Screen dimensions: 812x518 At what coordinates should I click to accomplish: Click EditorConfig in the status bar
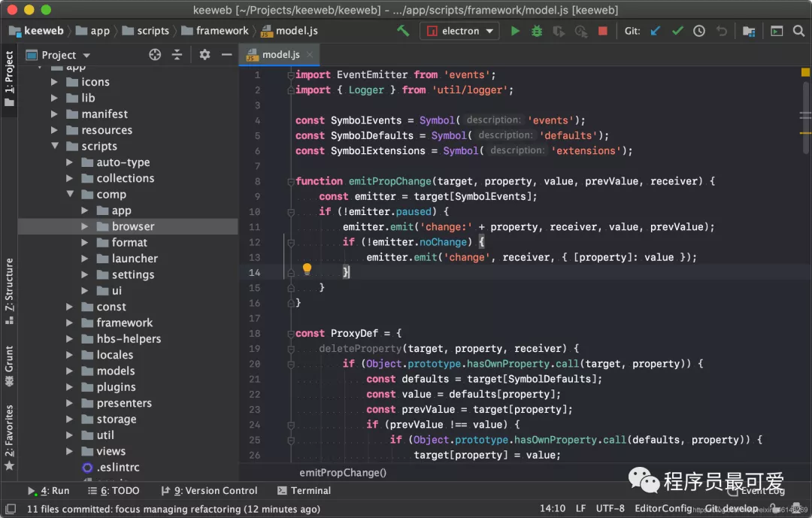pos(663,508)
